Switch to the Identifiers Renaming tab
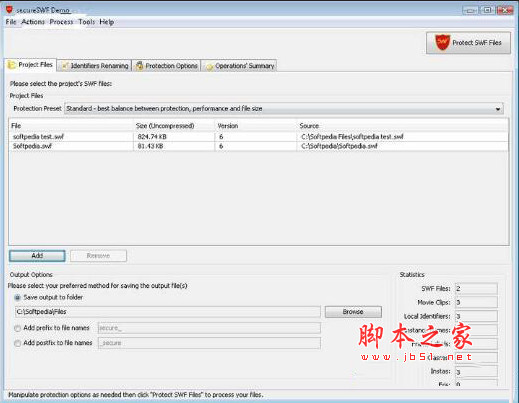 [94, 66]
